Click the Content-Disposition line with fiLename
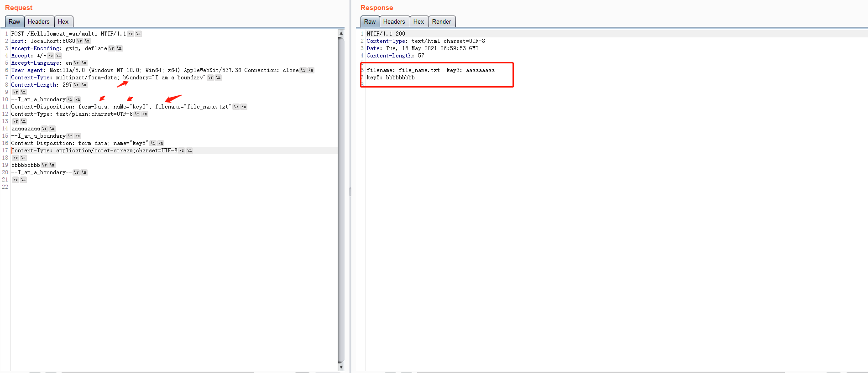The width and height of the screenshot is (868, 373). [129, 107]
